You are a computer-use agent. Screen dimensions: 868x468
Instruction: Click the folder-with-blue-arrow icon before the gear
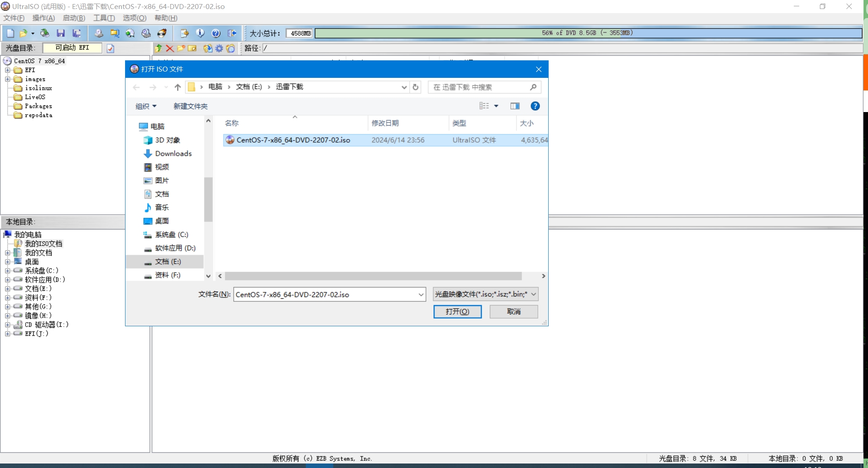pos(208,48)
